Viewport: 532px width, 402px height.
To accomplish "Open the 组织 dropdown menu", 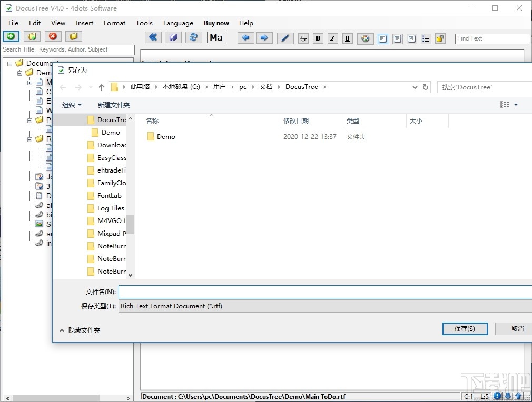I will coord(72,105).
